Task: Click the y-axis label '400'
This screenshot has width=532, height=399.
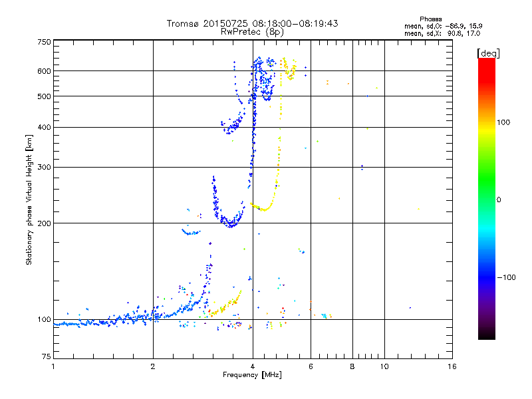Action: click(44, 127)
